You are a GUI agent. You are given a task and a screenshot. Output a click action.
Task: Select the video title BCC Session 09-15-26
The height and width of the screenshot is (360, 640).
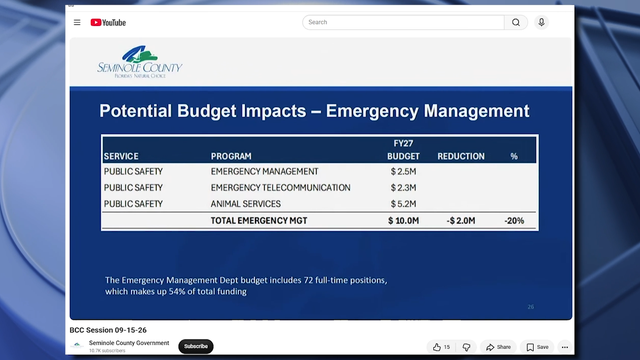[108, 330]
